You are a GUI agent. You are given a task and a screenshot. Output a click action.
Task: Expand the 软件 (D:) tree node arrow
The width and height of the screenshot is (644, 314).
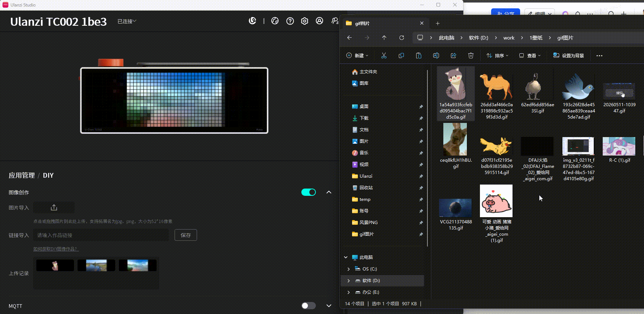point(348,281)
